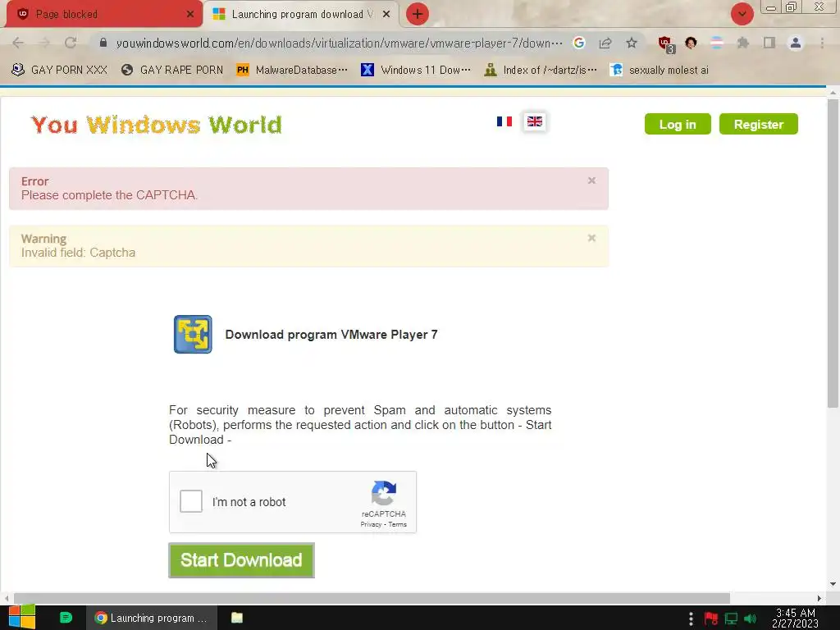Click the horizontal scrollbar thumb
840x630 pixels.
coord(372,598)
